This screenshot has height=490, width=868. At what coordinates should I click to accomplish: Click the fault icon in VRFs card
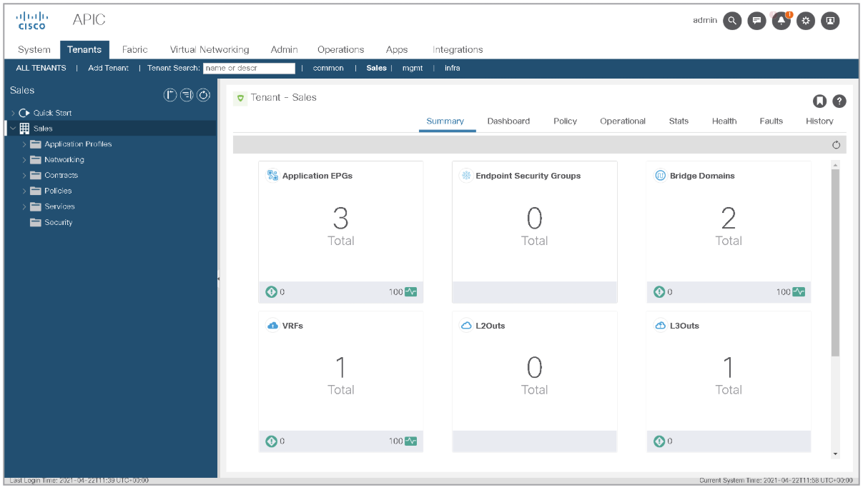[x=271, y=441]
